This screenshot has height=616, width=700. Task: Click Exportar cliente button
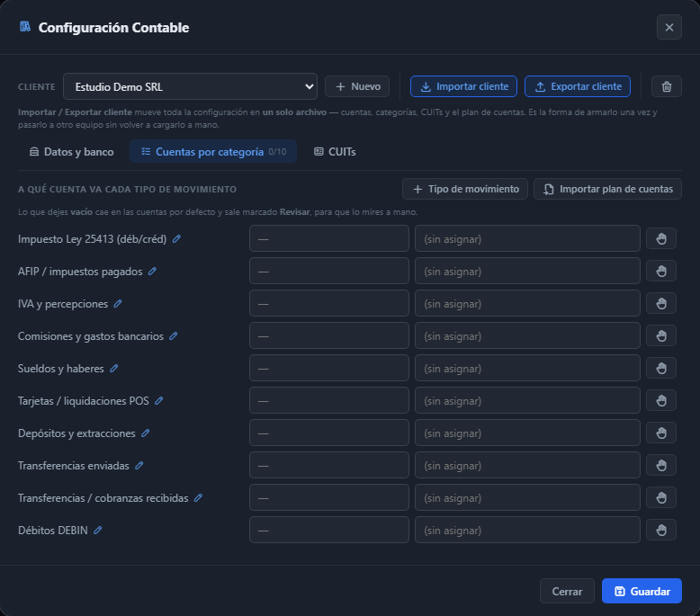click(x=578, y=86)
